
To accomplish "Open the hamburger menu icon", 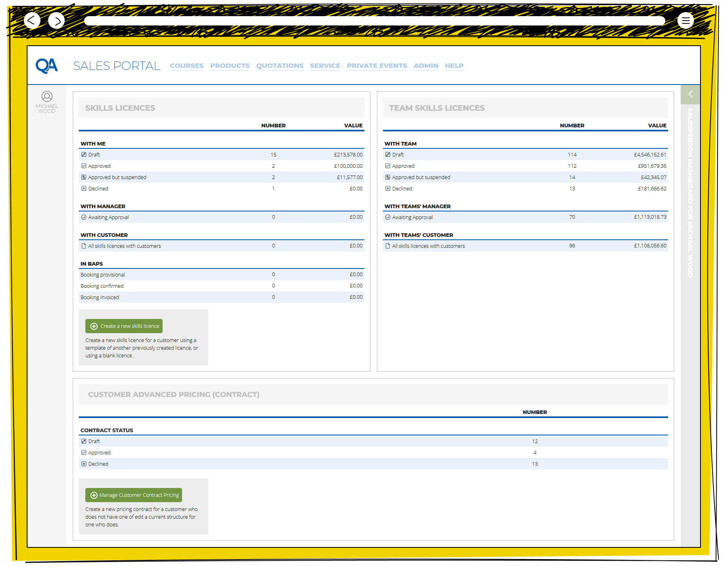I will tap(686, 20).
